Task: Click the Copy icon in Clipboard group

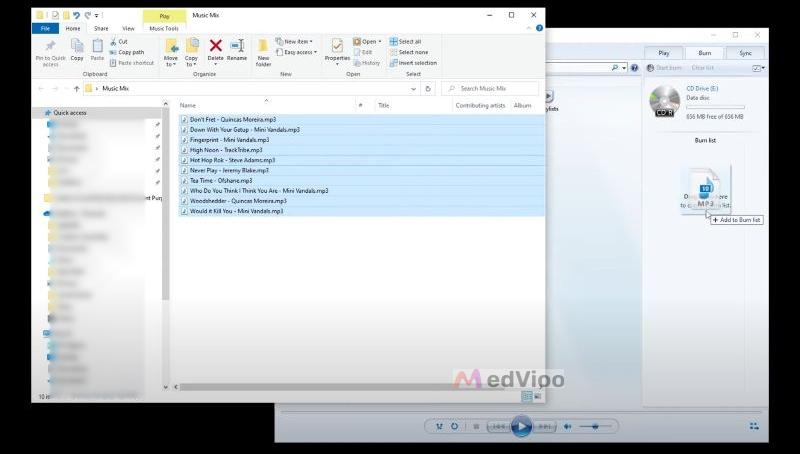Action: [x=77, y=46]
